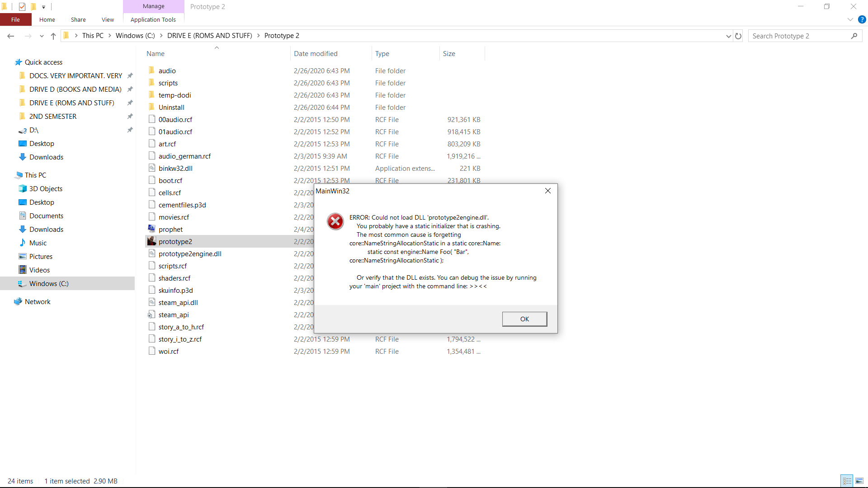The width and height of the screenshot is (868, 488).
Task: Click the search magnifier in the search box
Action: pyautogui.click(x=854, y=36)
